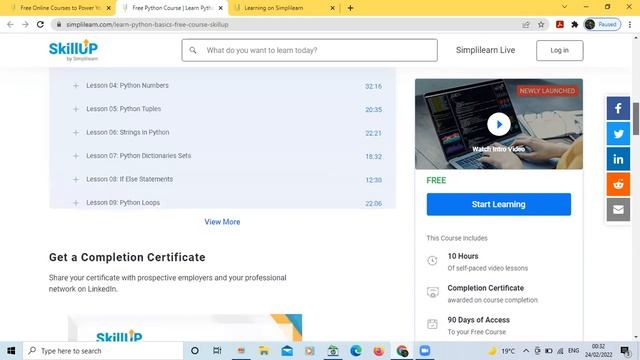The width and height of the screenshot is (640, 360).
Task: Close the Free Python Course tab
Action: pos(220,8)
